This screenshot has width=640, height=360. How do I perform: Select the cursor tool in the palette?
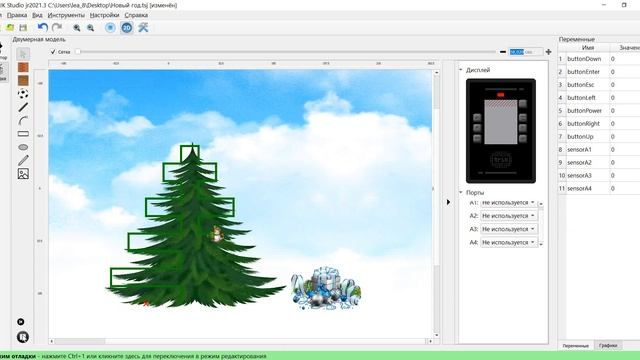[23, 54]
